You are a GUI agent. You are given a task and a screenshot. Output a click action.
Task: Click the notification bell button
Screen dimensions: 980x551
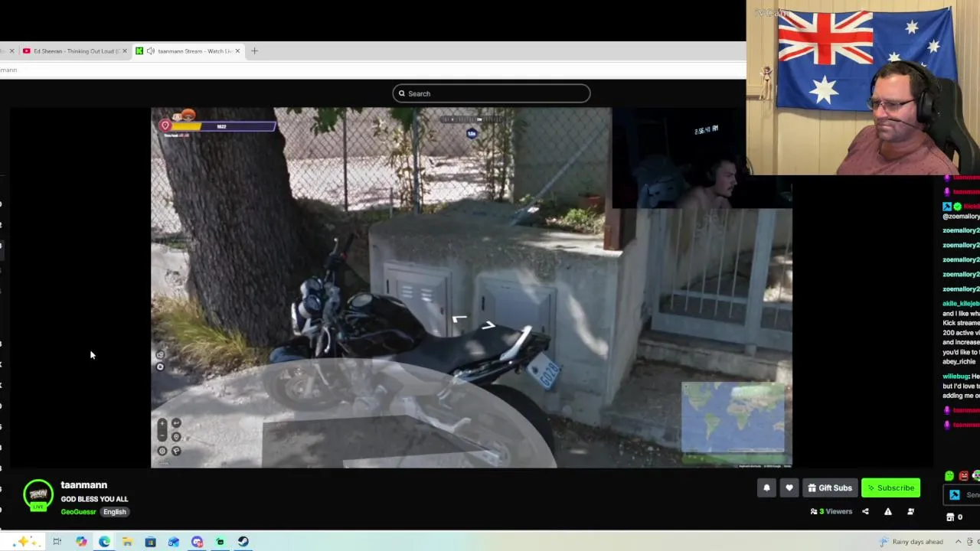coord(766,488)
